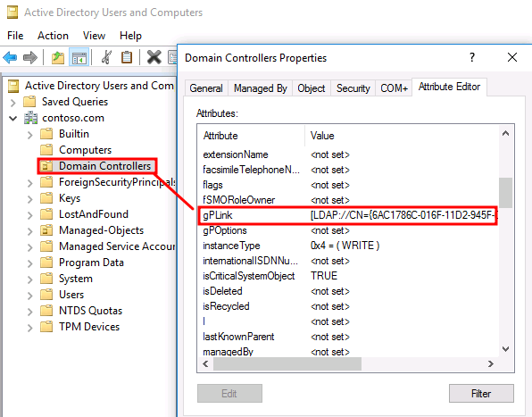The image size is (532, 417).
Task: Switch to the Managed By tab
Action: (x=261, y=88)
